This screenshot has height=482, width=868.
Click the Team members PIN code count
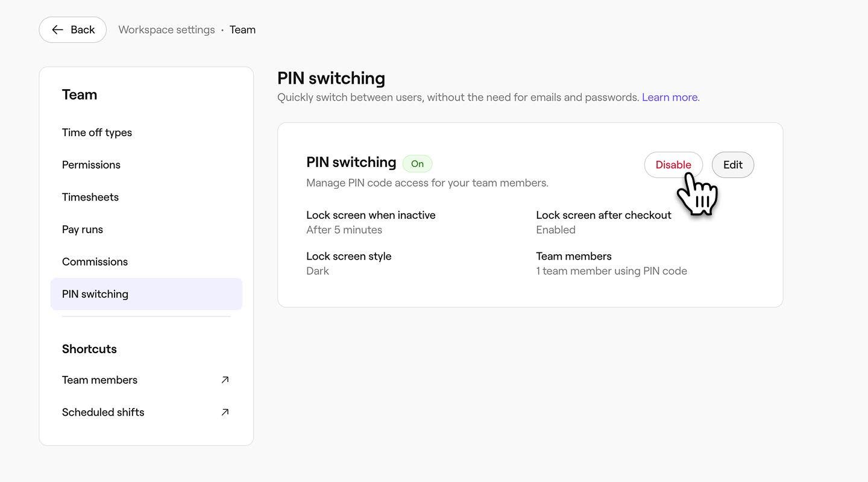[x=611, y=271]
